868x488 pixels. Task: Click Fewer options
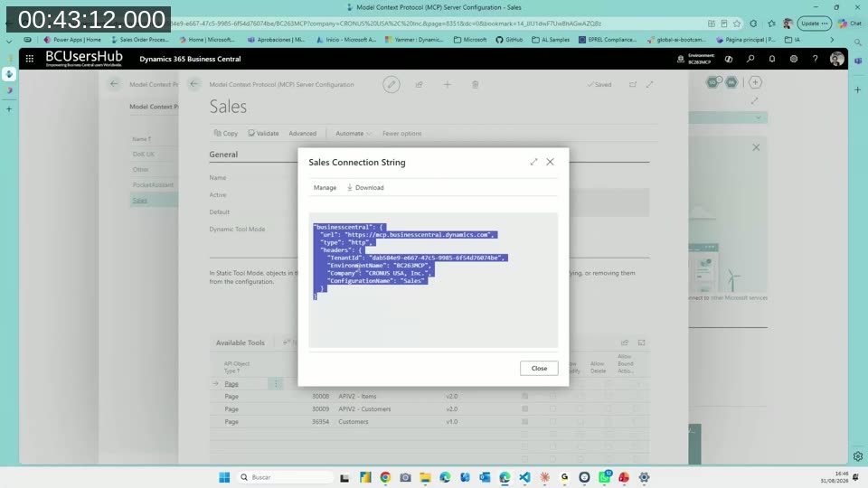[401, 134]
